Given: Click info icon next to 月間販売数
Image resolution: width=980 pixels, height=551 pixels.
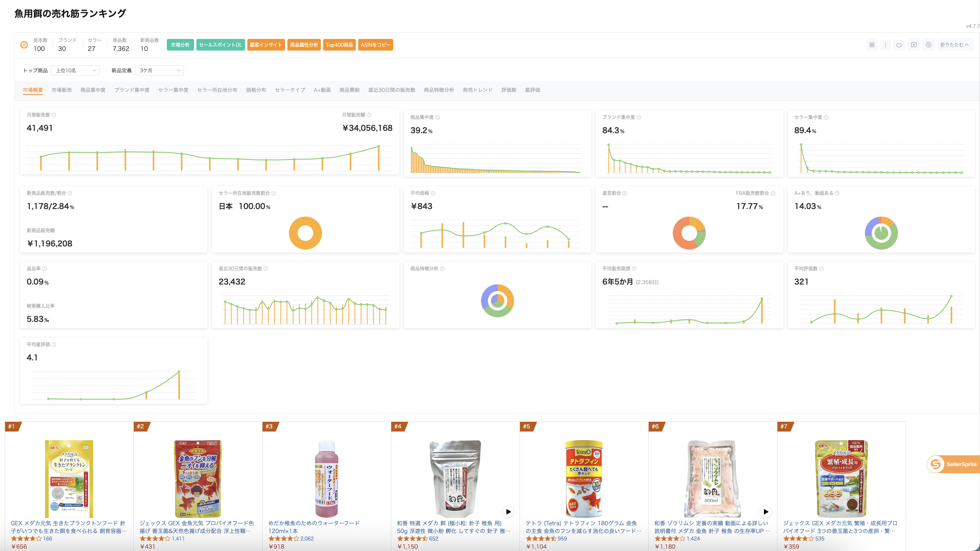Looking at the screenshot, I should [54, 115].
